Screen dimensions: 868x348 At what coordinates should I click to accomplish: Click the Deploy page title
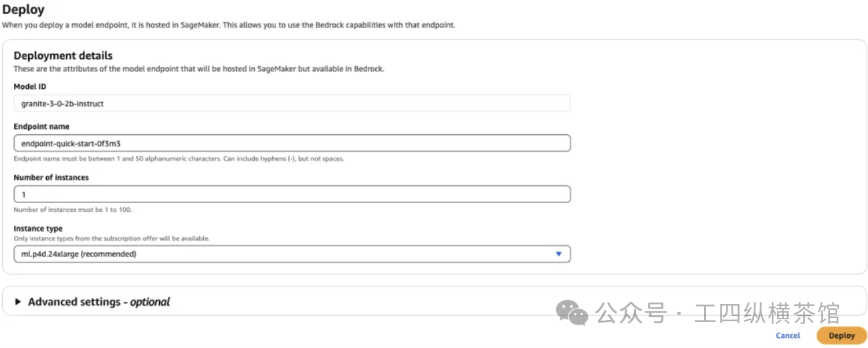23,11
